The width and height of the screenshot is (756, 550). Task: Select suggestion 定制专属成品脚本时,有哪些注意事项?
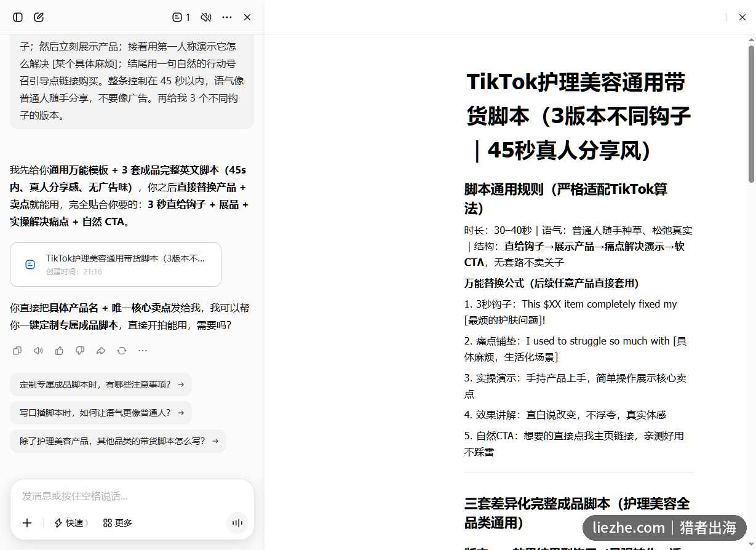coord(101,385)
